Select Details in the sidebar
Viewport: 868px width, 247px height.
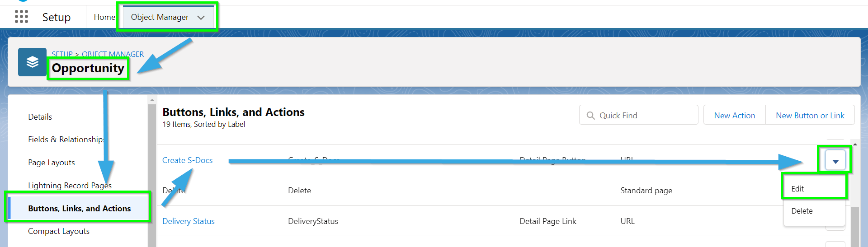[x=40, y=117]
